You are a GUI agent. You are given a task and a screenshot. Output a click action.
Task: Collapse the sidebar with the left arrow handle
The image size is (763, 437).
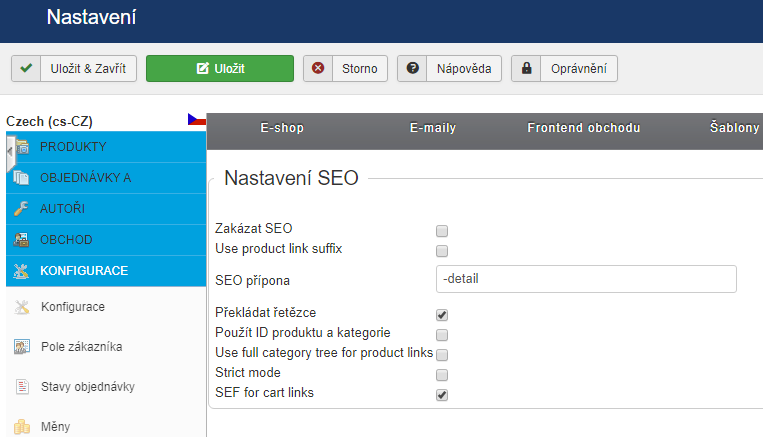(x=10, y=152)
